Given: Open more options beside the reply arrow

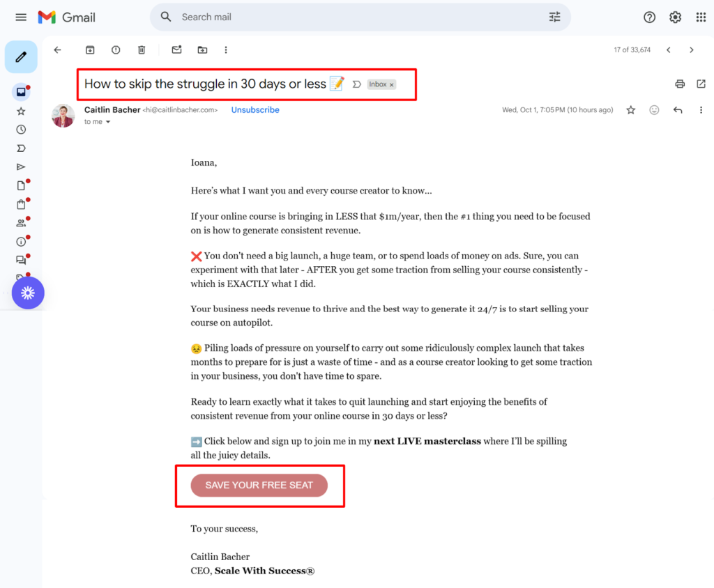Looking at the screenshot, I should coord(701,109).
